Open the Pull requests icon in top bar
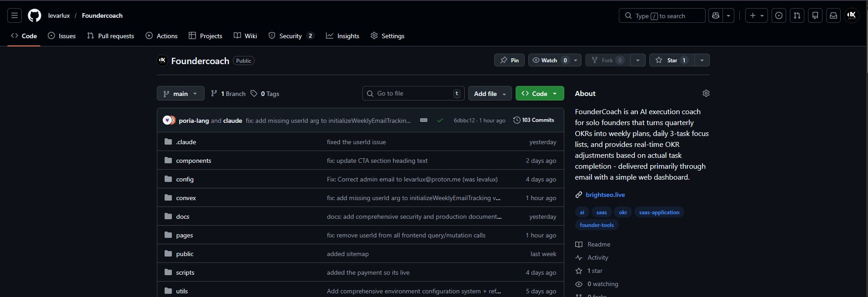The image size is (868, 297). pyautogui.click(x=797, y=15)
